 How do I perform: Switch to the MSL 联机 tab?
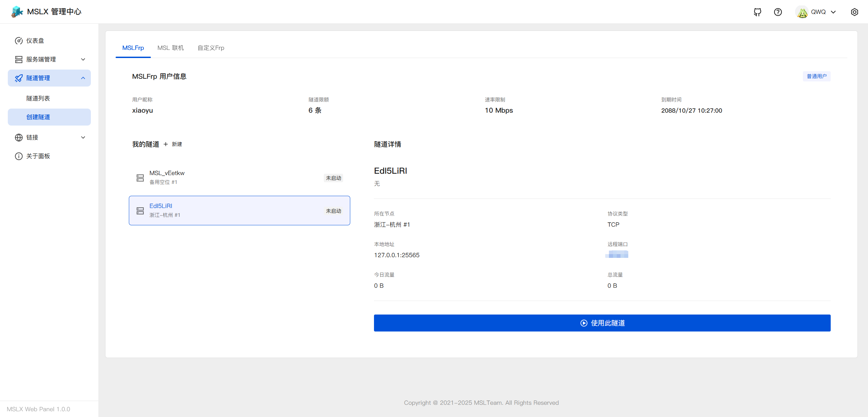point(171,48)
